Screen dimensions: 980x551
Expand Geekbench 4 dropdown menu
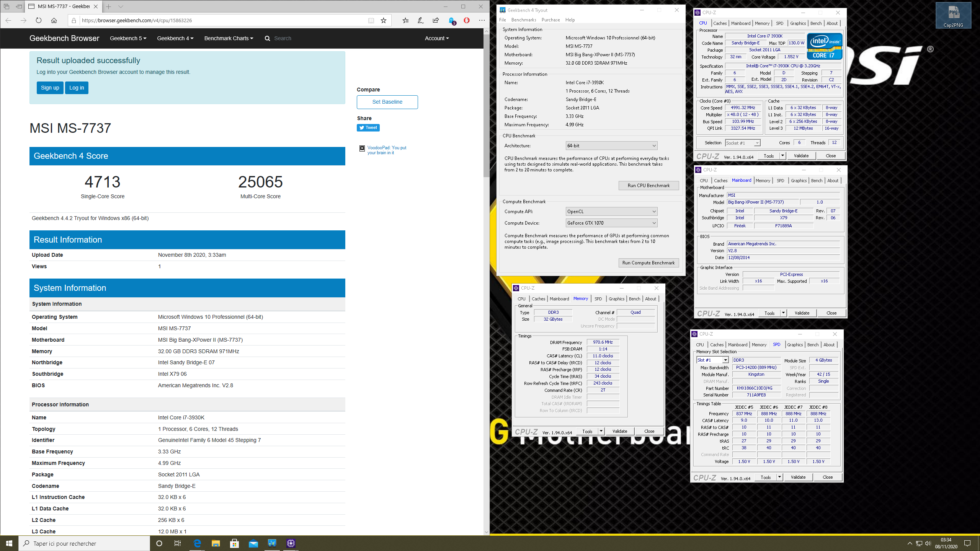[x=175, y=38]
